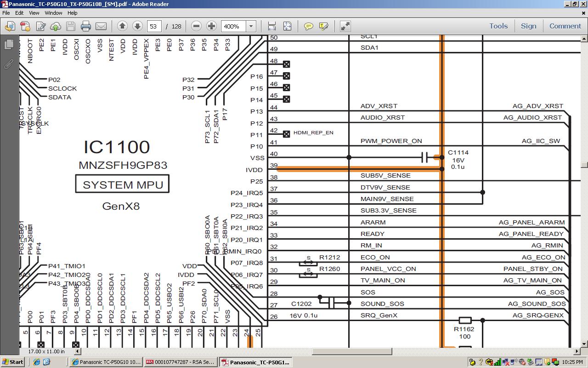Screen dimensions: 588x368
Task: Click the AG_TV_MAIN_ON net label
Action: point(532,280)
